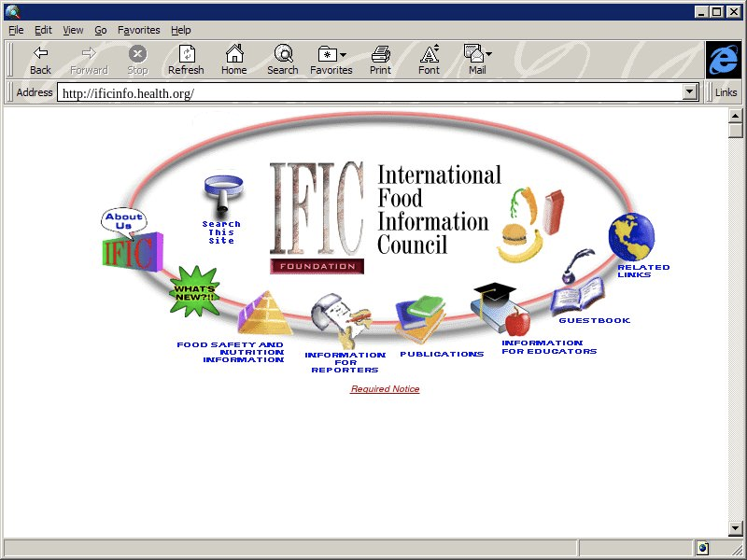Open the globe Related Links icon

click(632, 237)
